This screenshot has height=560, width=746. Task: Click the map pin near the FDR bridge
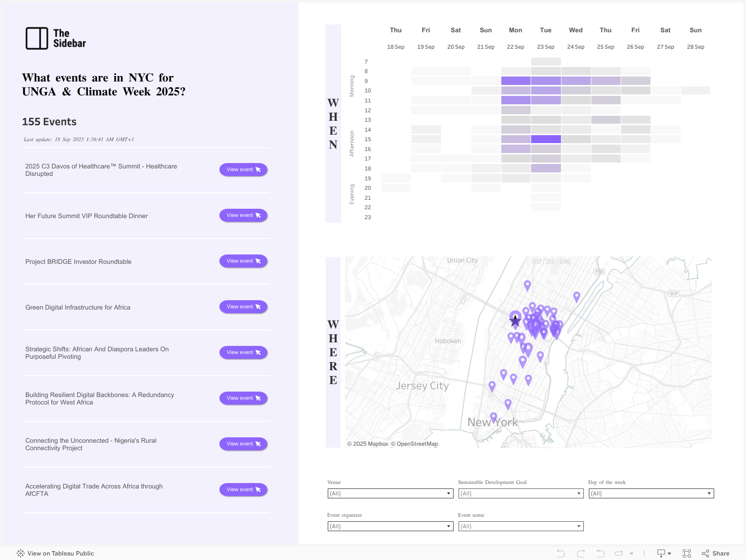point(576,297)
